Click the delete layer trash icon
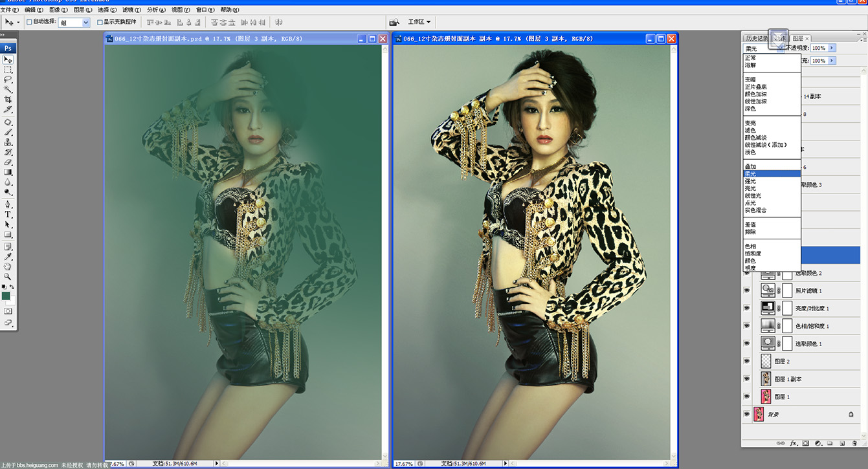Screen dimensions: 868x469 [x=854, y=443]
